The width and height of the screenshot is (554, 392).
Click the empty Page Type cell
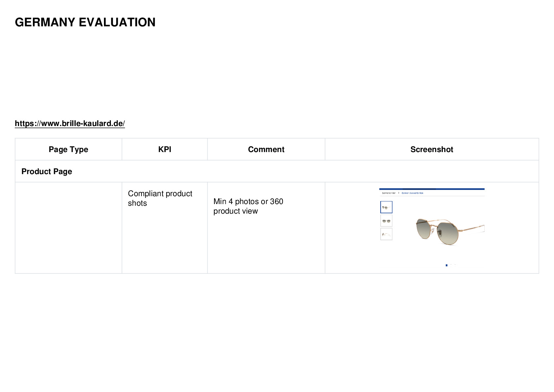[x=68, y=228]
